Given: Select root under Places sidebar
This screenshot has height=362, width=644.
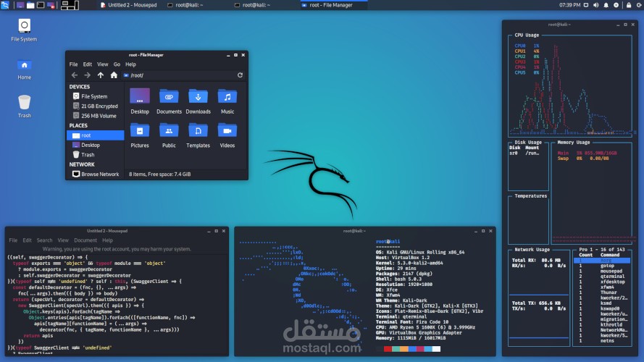Looking at the screenshot, I should coord(96,135).
